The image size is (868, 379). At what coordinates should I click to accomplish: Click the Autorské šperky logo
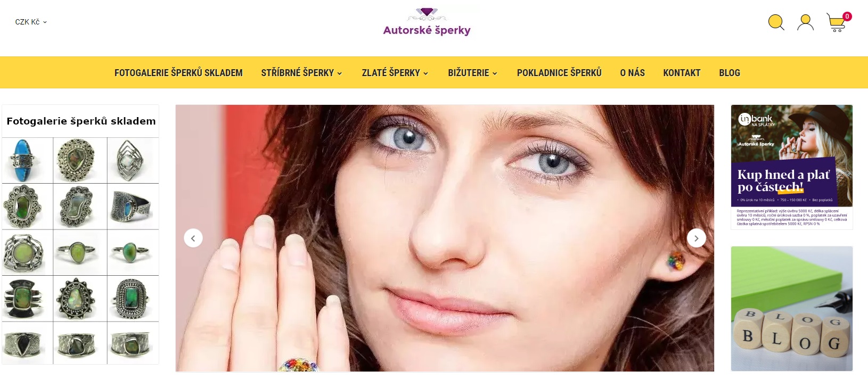click(x=427, y=22)
